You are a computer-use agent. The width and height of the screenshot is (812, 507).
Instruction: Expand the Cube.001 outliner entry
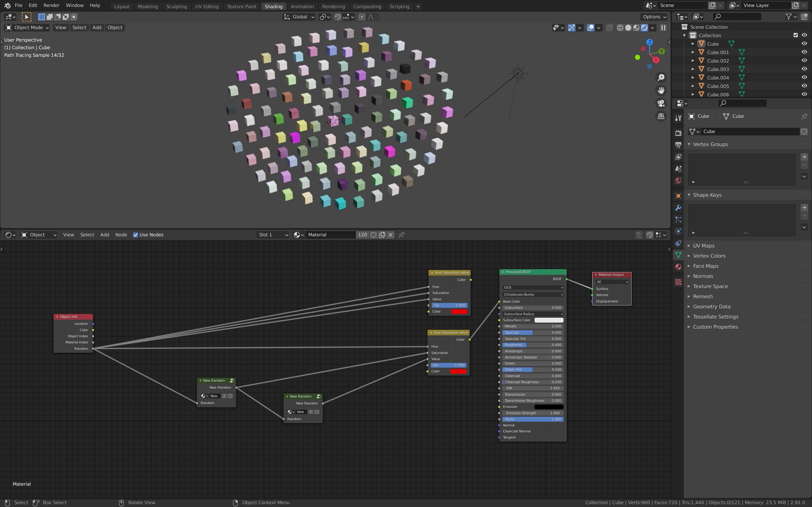(693, 52)
